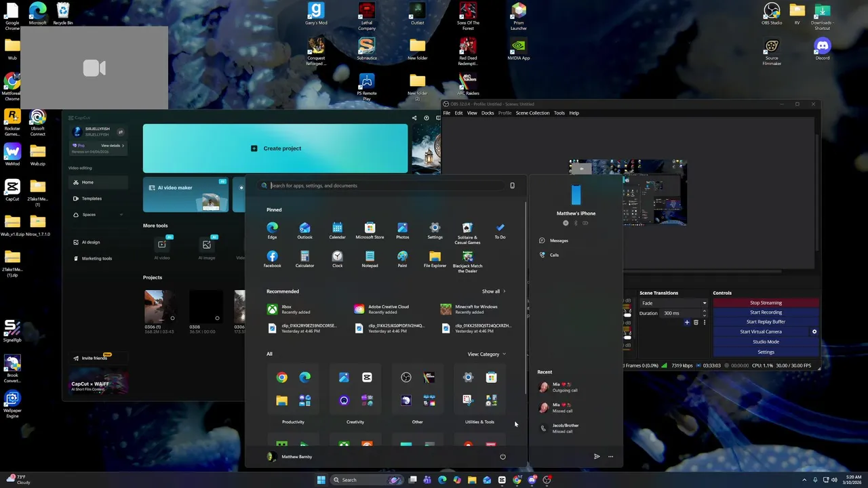Launch Calendar from pinned apps
Screen dimensions: 868x488
coord(337,230)
